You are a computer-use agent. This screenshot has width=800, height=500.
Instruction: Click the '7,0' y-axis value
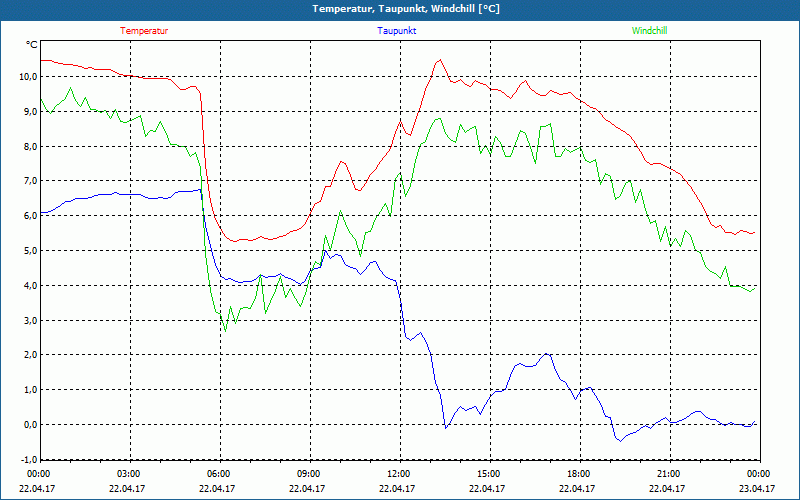tap(30, 181)
